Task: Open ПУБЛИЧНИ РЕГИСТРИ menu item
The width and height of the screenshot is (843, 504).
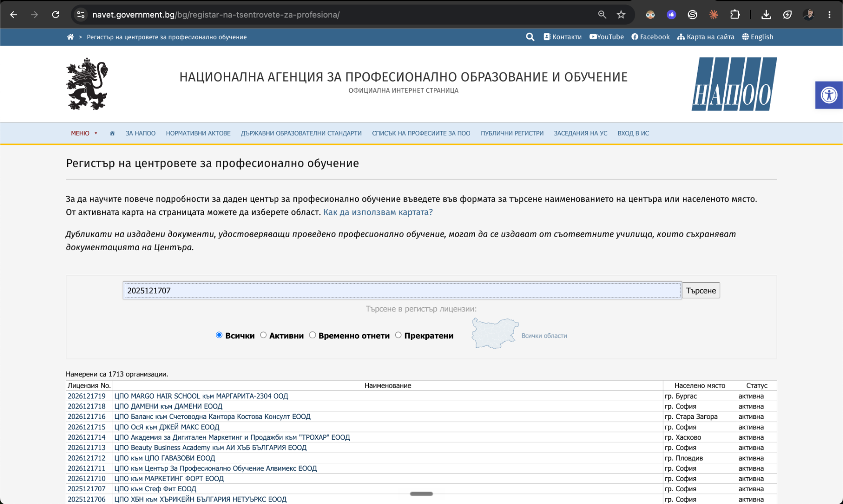Action: click(512, 133)
